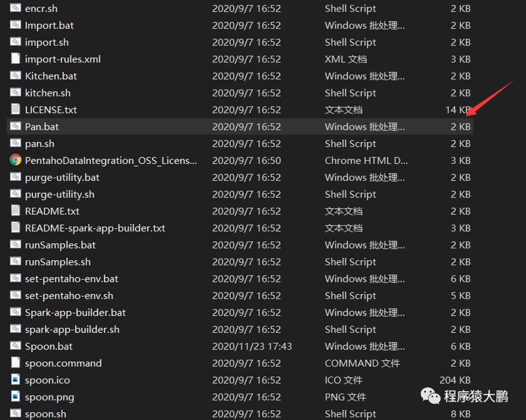Click the runSamples.sh file icon
The image size is (526, 420).
(x=16, y=261)
